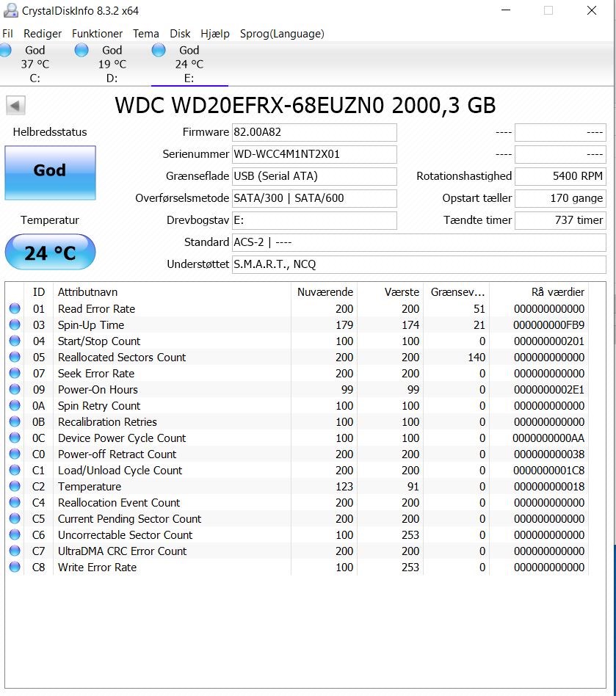Click status orb of Recalibration Retries row
The width and height of the screenshot is (616, 696).
pos(15,421)
